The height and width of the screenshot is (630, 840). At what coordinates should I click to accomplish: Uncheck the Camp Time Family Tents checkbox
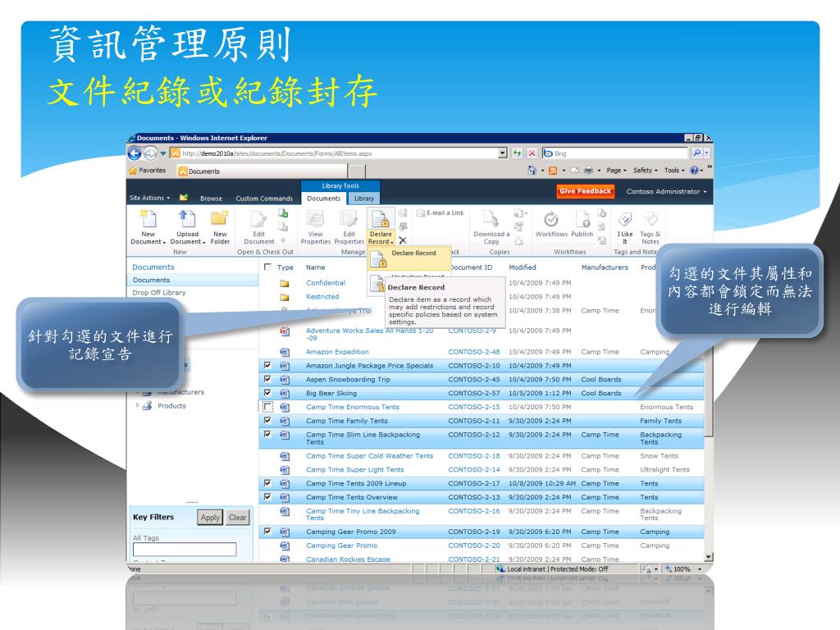click(267, 421)
